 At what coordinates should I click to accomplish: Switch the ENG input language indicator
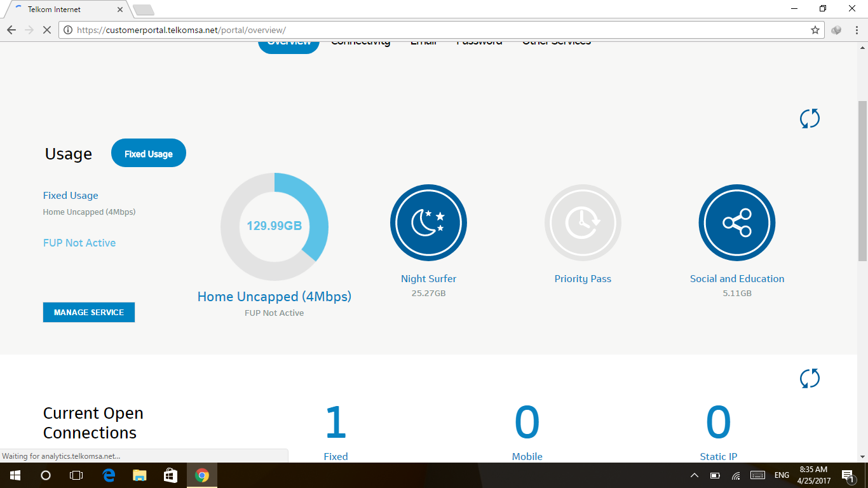(x=782, y=475)
